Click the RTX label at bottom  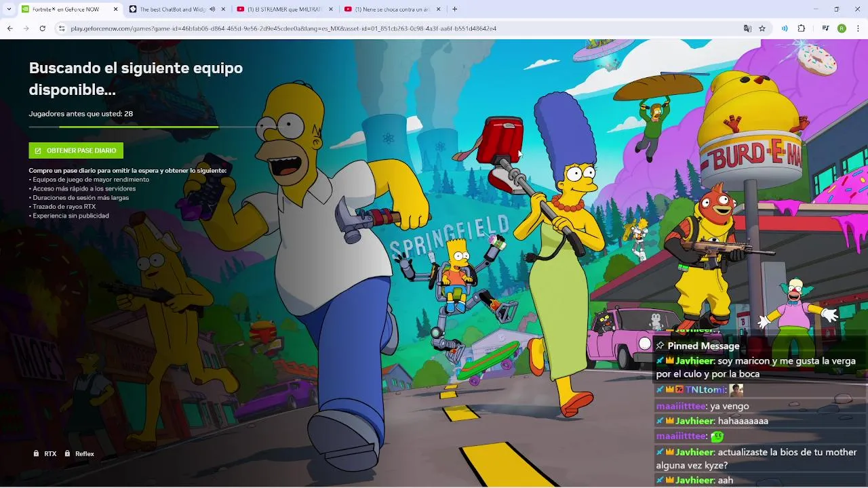[x=50, y=454]
